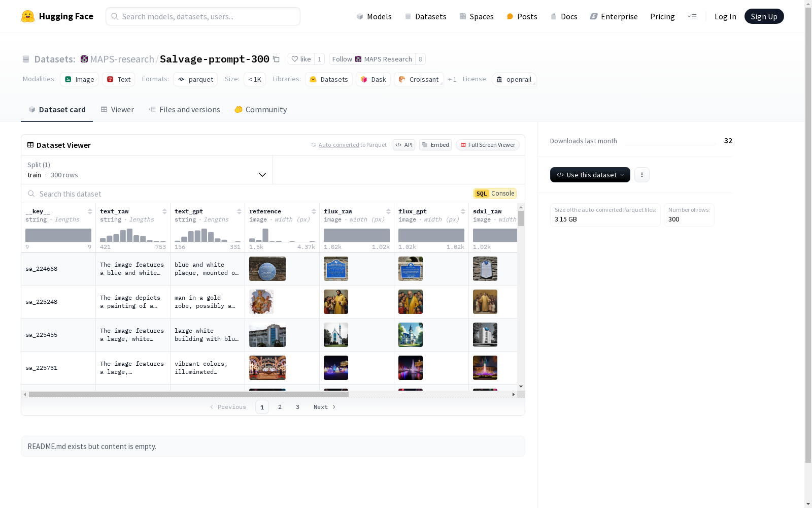This screenshot has width=812, height=508.
Task: Click Next page in pagination
Action: pyautogui.click(x=324, y=407)
